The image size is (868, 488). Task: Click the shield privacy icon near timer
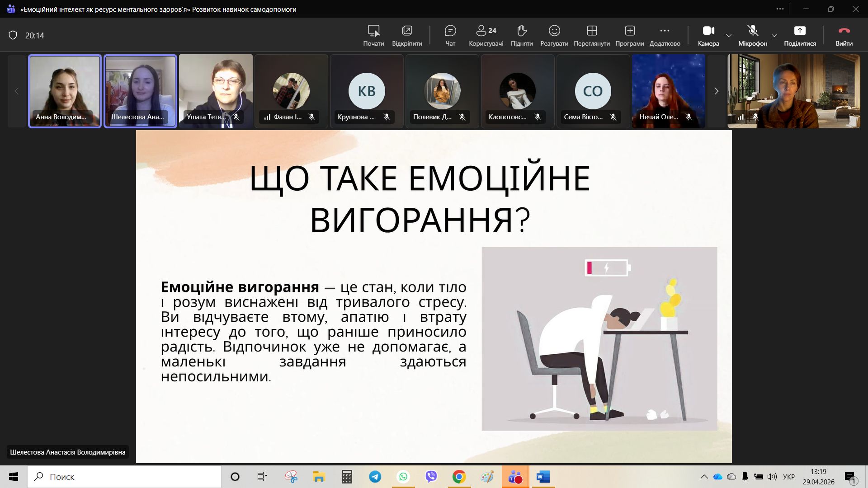click(x=13, y=35)
